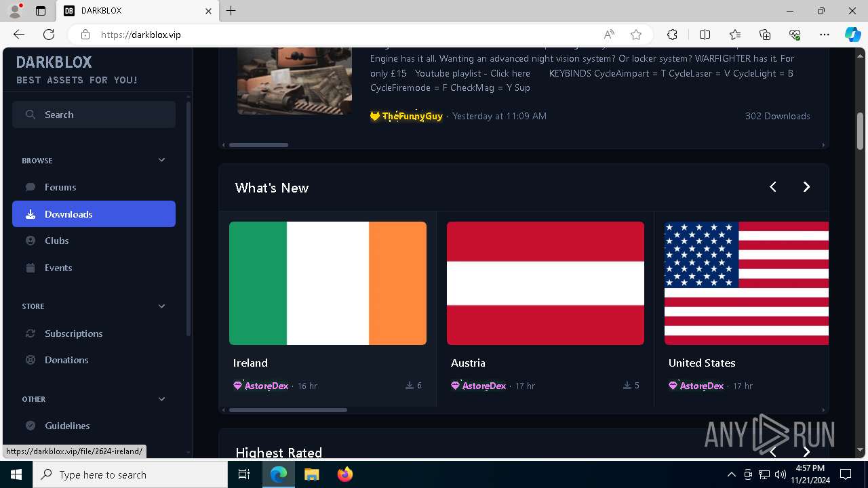Image resolution: width=868 pixels, height=488 pixels.
Task: Open the United States file title
Action: 702,363
